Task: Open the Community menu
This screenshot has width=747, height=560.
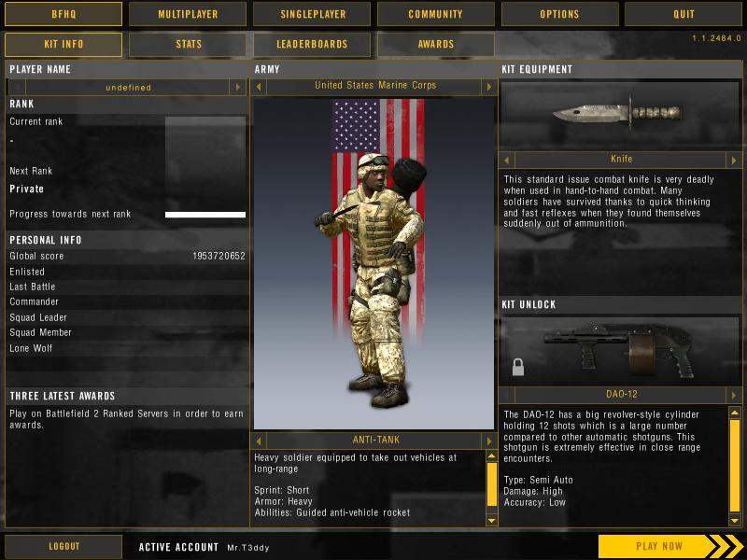Action: coord(435,14)
